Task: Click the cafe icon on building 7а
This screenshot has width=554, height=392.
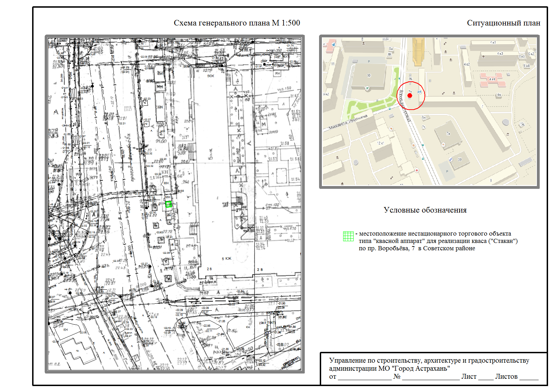Action: [443, 144]
